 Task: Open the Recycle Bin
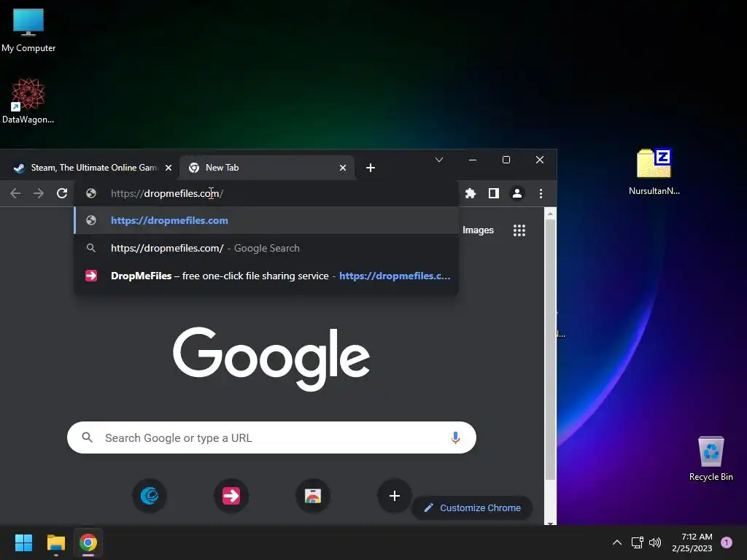[711, 458]
